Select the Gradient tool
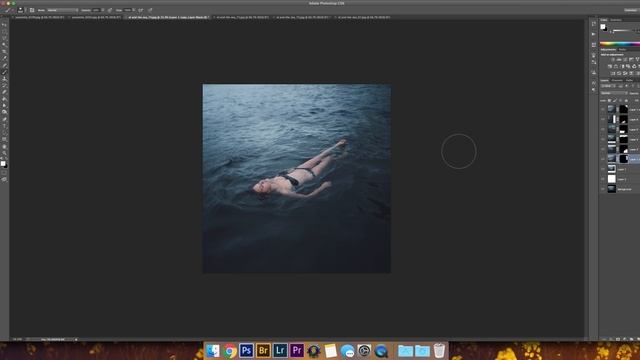The width and height of the screenshot is (640, 360). pyautogui.click(x=4, y=98)
